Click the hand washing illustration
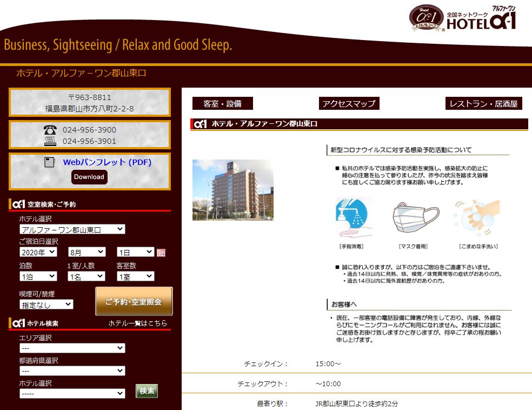532x410 pixels. 477,217
